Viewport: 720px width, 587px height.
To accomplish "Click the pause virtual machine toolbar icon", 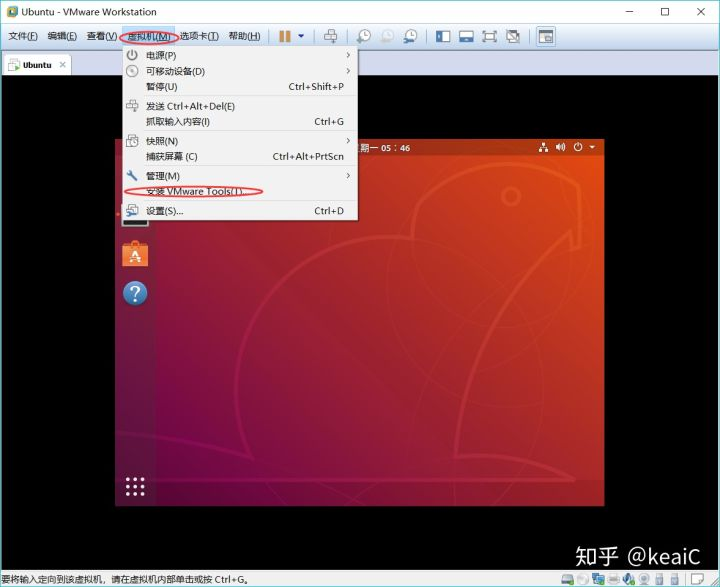I will 285,36.
